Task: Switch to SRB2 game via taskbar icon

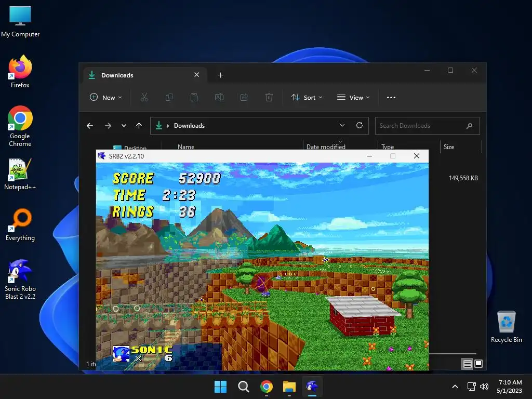Action: (312, 387)
